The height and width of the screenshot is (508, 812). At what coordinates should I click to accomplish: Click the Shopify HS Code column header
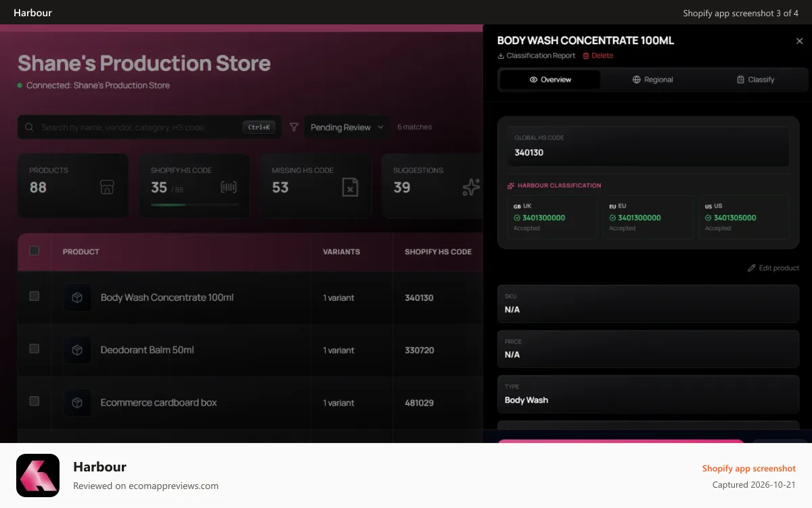click(x=438, y=252)
